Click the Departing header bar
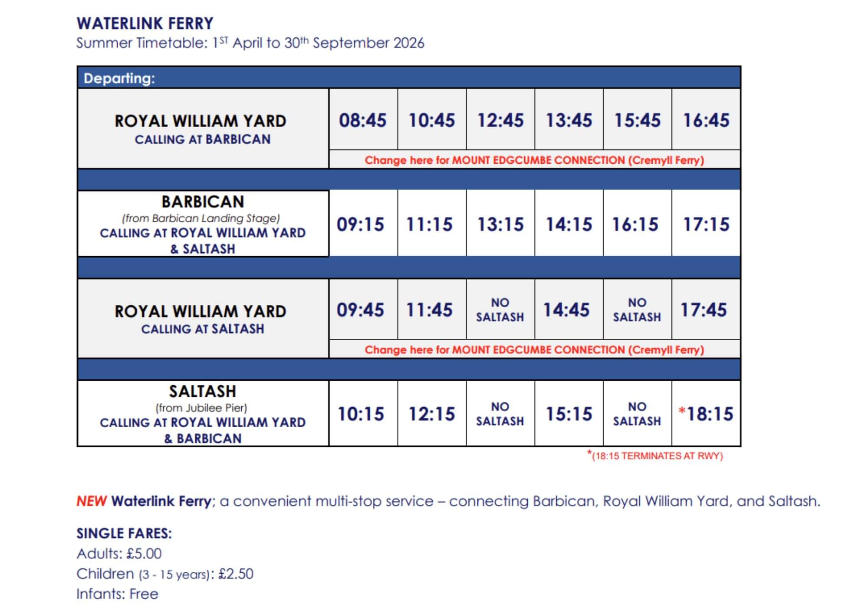Viewport: 868px width, 614px height. (x=409, y=78)
